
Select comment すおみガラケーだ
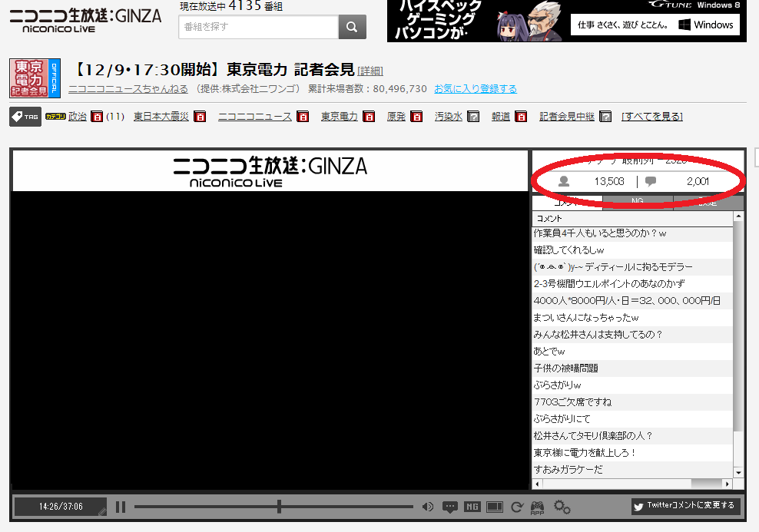[633, 470]
